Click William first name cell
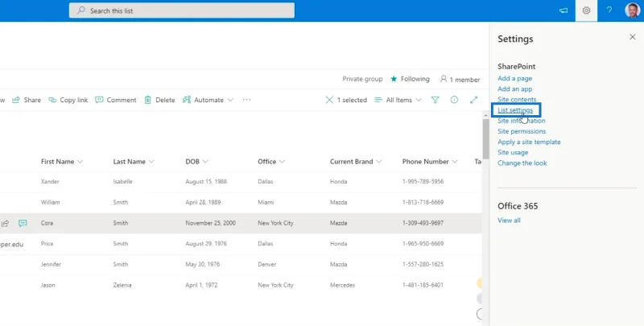 coord(50,202)
